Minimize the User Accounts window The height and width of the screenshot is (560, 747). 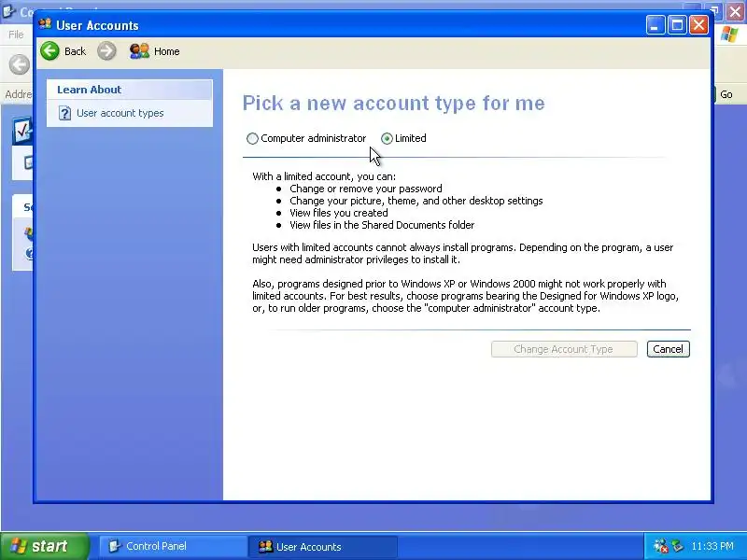[x=655, y=25]
